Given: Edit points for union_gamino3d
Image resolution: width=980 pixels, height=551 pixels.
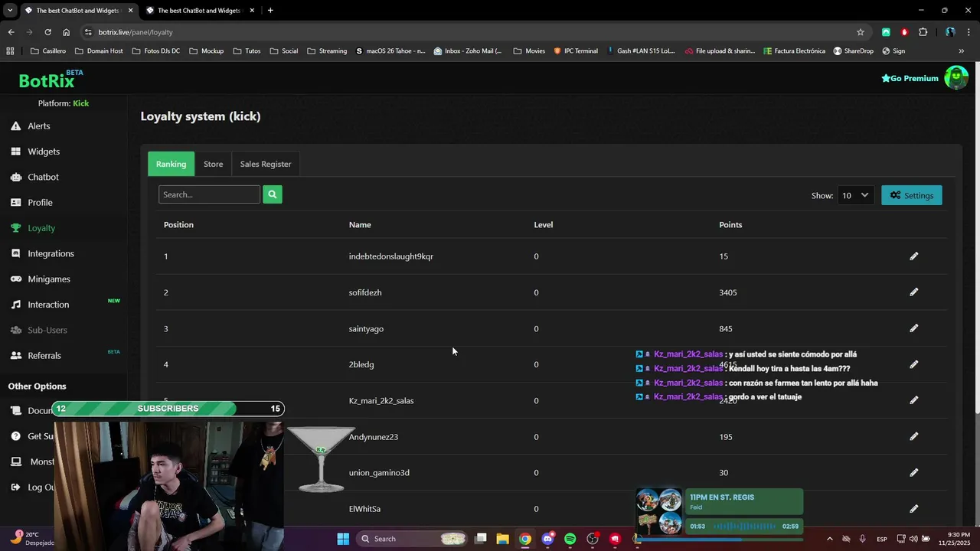Looking at the screenshot, I should click(913, 473).
